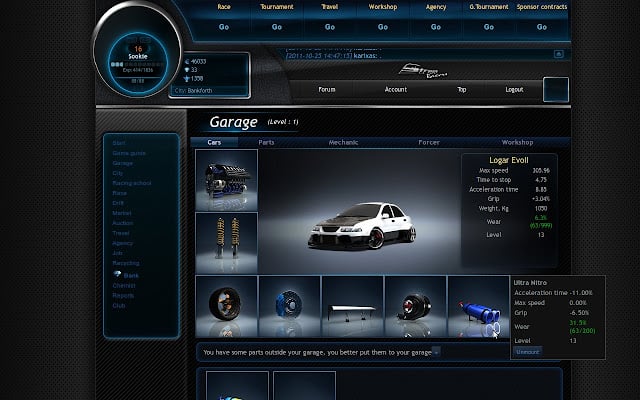Select the blue nitro bottles icon
The image size is (640, 400).
[x=478, y=307]
